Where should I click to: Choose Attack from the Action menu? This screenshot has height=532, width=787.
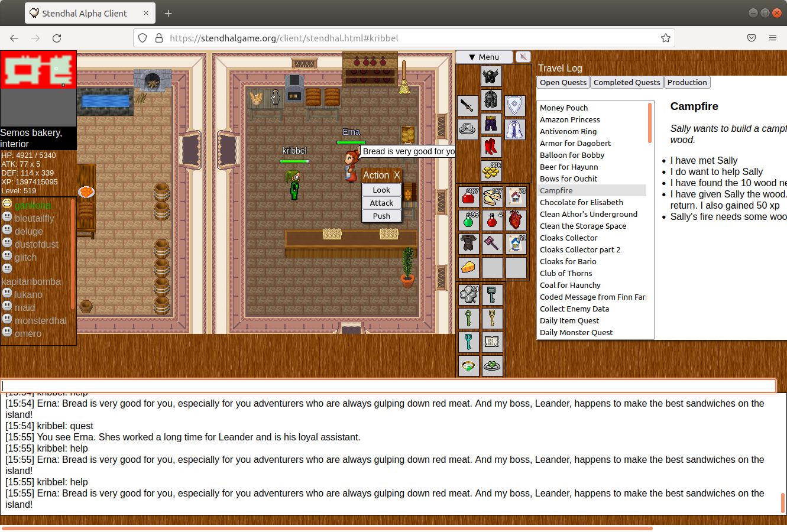[x=381, y=203]
